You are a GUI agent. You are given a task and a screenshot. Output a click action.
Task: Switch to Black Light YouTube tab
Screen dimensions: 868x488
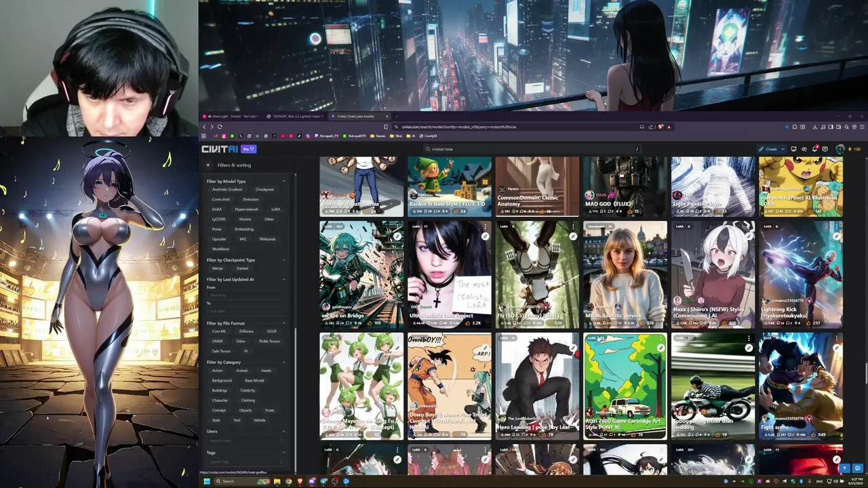click(x=231, y=117)
